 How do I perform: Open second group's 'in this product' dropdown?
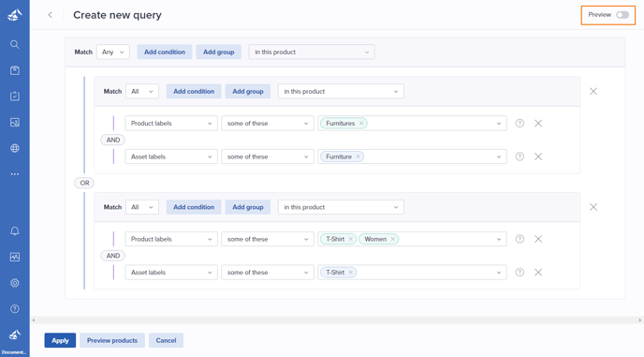tap(341, 207)
